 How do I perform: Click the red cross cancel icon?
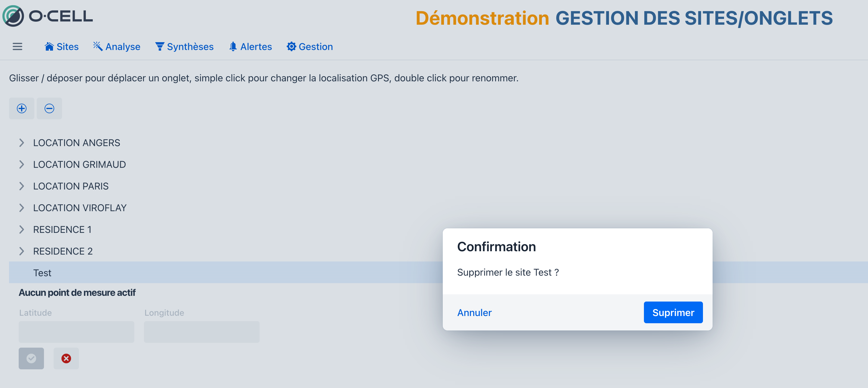click(66, 358)
